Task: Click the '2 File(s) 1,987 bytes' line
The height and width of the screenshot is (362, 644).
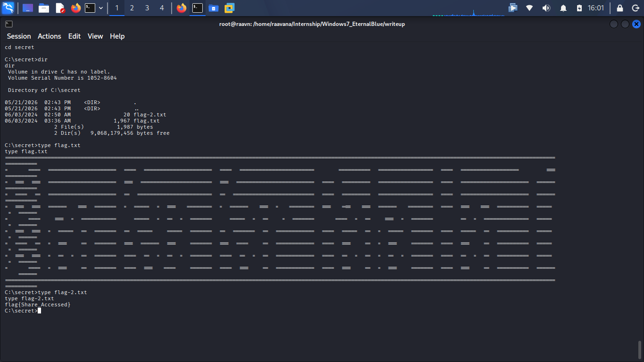Action: point(104,127)
